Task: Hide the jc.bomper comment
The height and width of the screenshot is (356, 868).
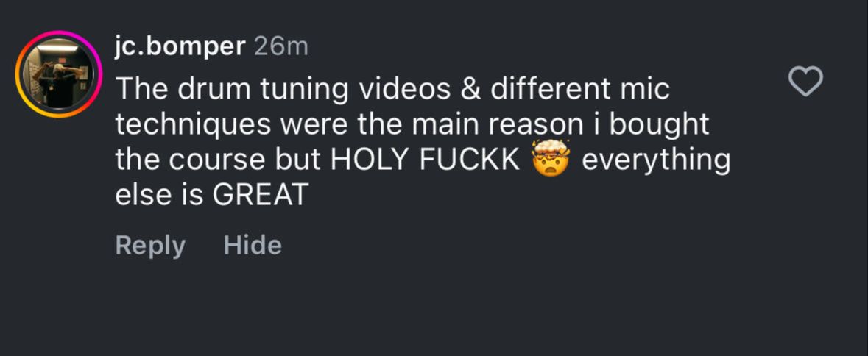Action: [253, 245]
